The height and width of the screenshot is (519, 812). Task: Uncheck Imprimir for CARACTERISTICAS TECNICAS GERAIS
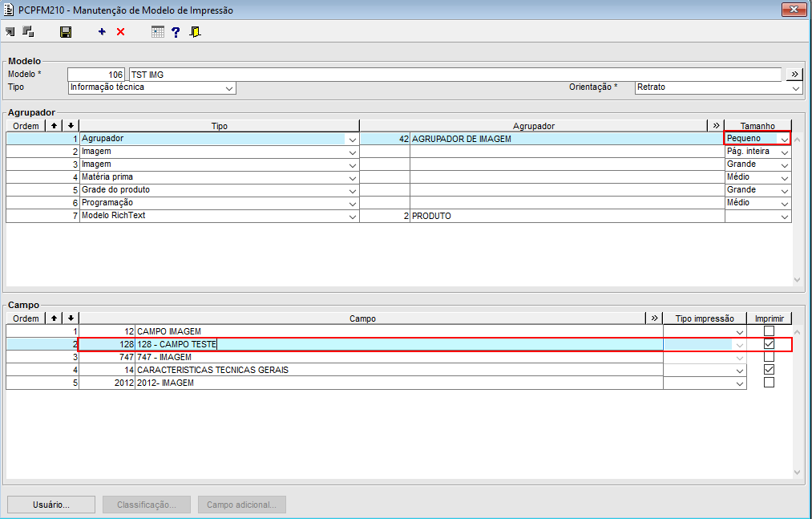[x=769, y=370]
